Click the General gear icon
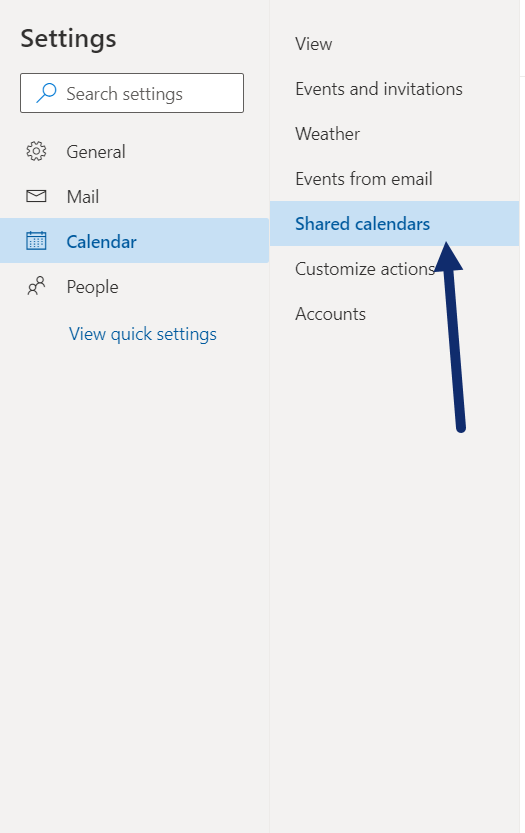This screenshot has height=833, width=525. click(36, 151)
